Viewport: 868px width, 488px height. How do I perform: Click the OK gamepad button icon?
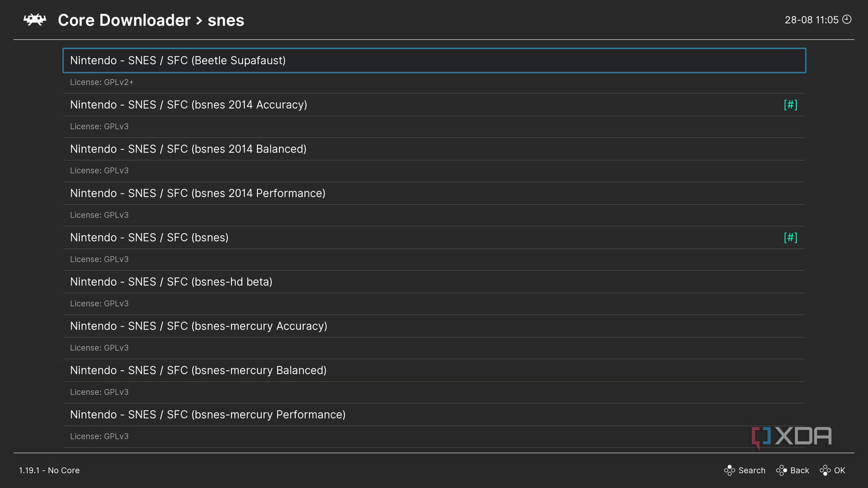pos(825,470)
